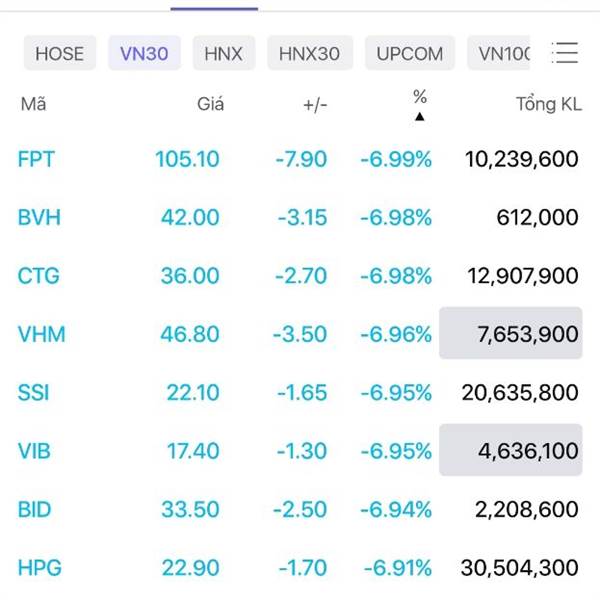Viewport: 600px width, 600px height.
Task: Switch to HNX30 tab
Action: (x=310, y=53)
